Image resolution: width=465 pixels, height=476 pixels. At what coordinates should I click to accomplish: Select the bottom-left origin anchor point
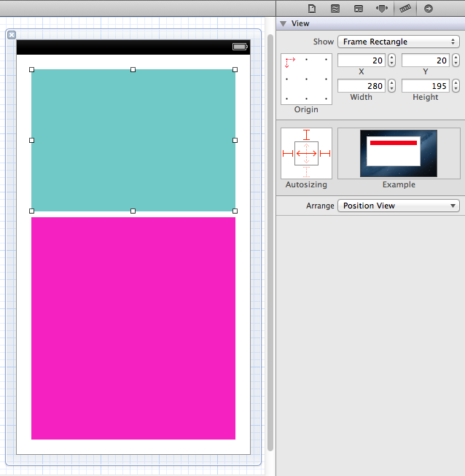(287, 98)
